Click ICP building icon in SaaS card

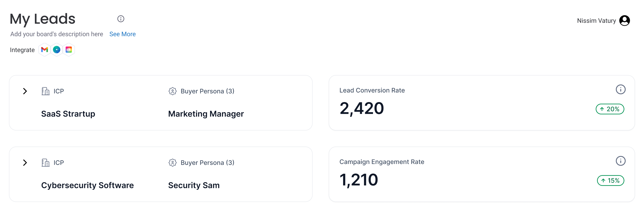coord(45,91)
